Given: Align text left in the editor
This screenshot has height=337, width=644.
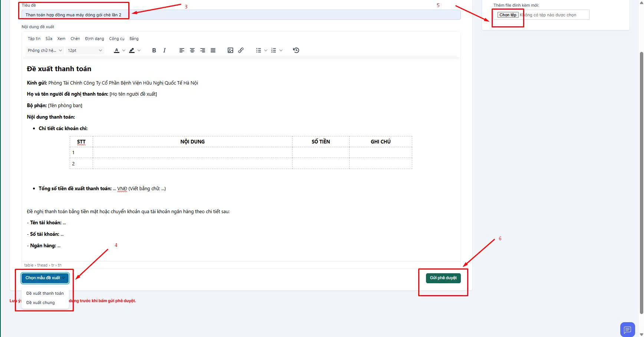Looking at the screenshot, I should pyautogui.click(x=182, y=50).
